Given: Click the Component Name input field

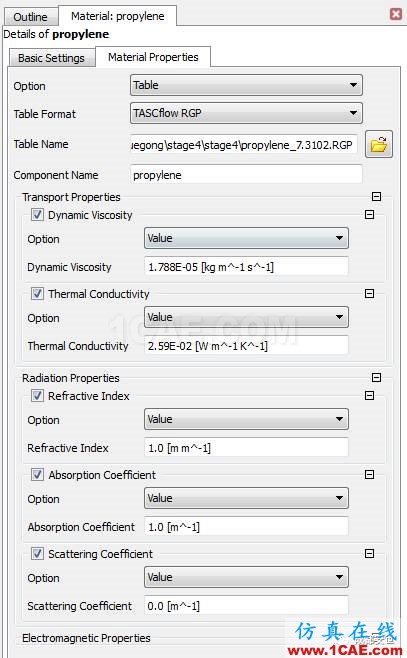Looking at the screenshot, I should (246, 174).
